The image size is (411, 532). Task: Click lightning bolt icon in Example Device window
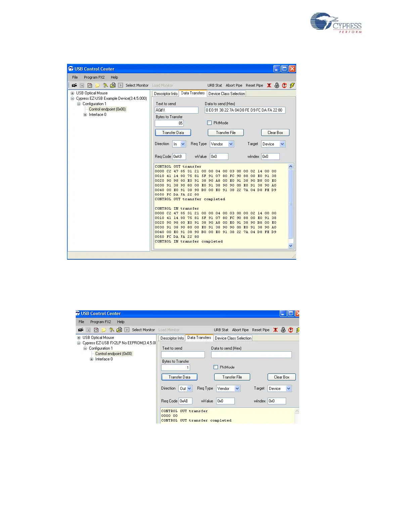click(x=292, y=85)
